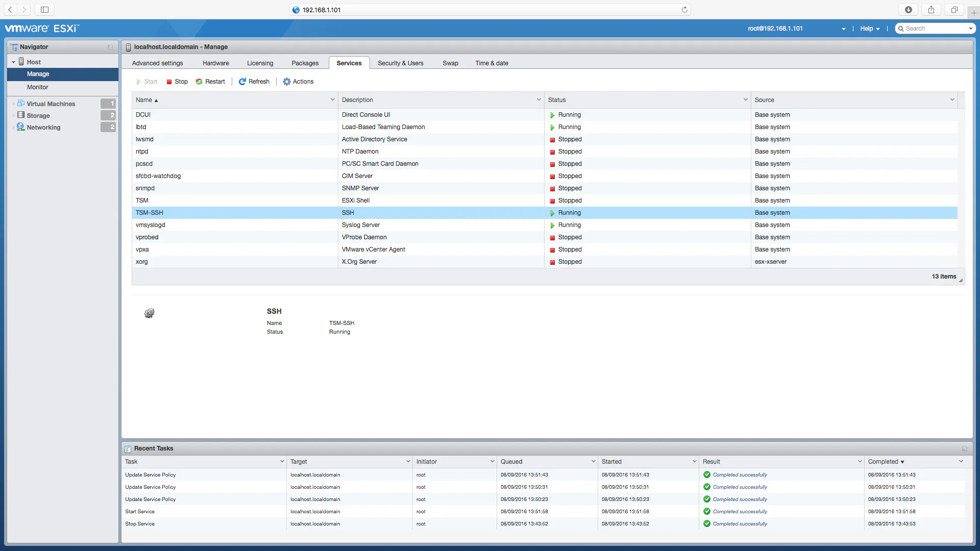Image resolution: width=980 pixels, height=551 pixels.
Task: Click the Restart service button
Action: pyautogui.click(x=210, y=82)
